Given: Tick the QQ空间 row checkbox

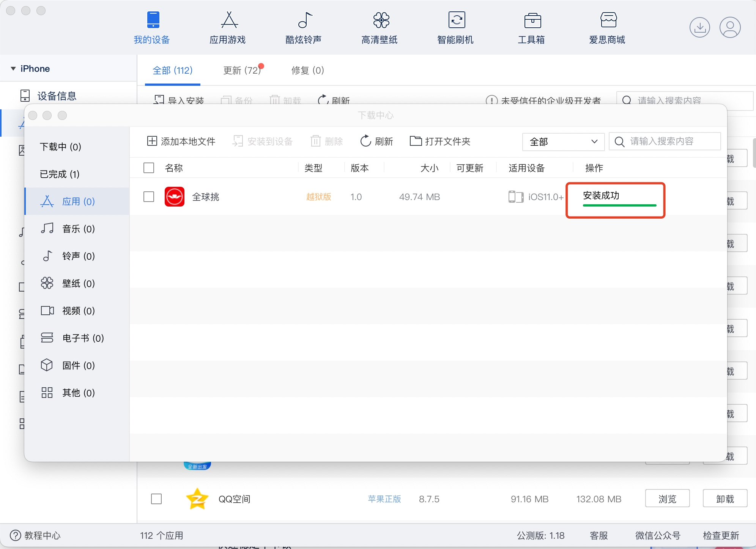Looking at the screenshot, I should [156, 499].
